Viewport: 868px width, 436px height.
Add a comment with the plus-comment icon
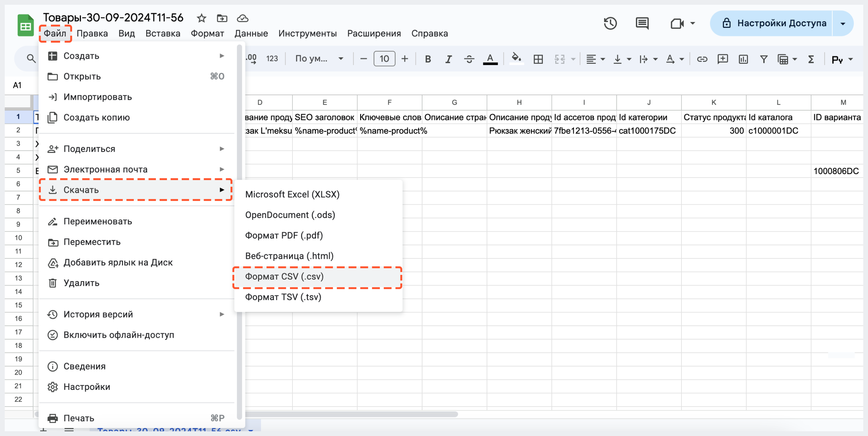click(x=723, y=59)
